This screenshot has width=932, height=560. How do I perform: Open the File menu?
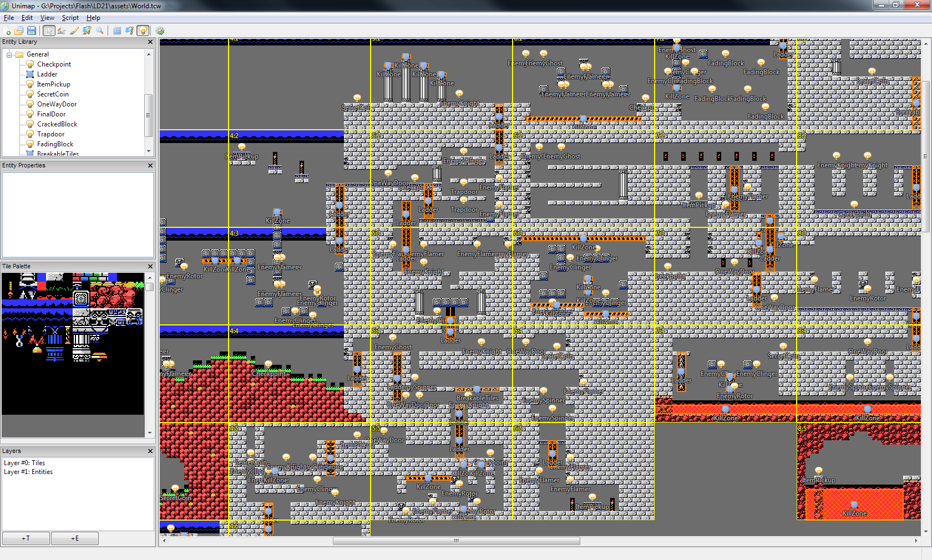click(x=9, y=18)
